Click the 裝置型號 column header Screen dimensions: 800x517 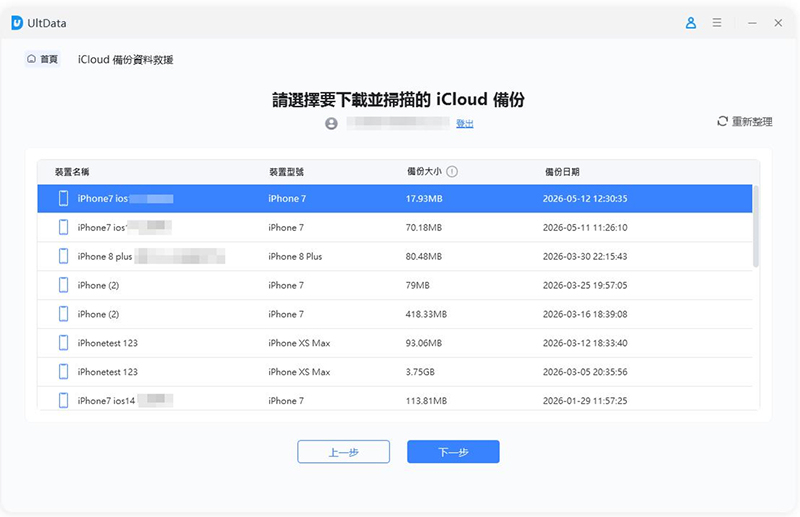[286, 172]
